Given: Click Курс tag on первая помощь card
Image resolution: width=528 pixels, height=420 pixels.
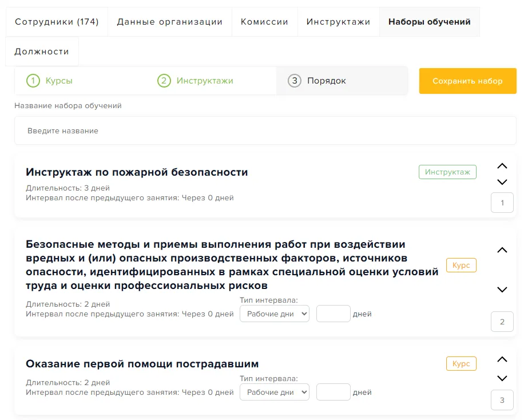Looking at the screenshot, I should pos(461,363).
